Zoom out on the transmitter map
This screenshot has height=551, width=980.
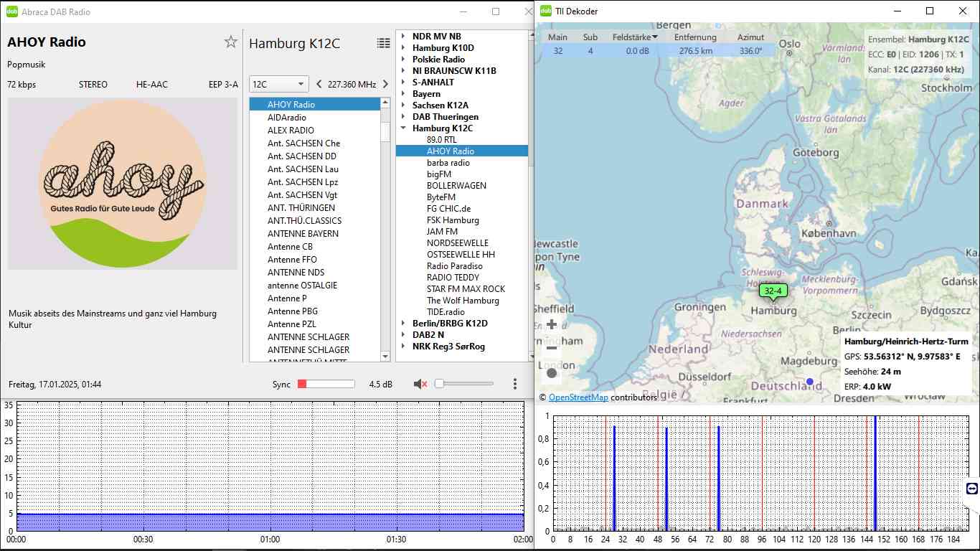pyautogui.click(x=552, y=348)
